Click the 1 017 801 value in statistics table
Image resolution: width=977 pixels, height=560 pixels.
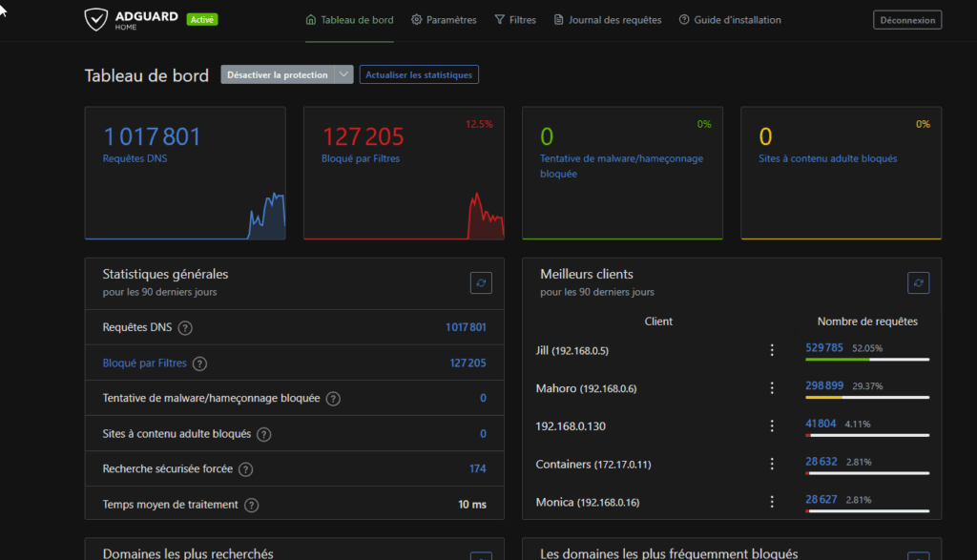[x=466, y=327]
